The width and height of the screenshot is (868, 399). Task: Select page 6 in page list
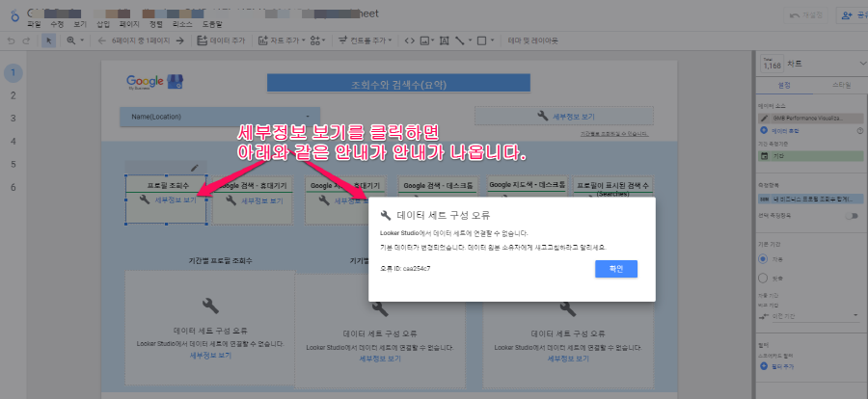(x=14, y=187)
